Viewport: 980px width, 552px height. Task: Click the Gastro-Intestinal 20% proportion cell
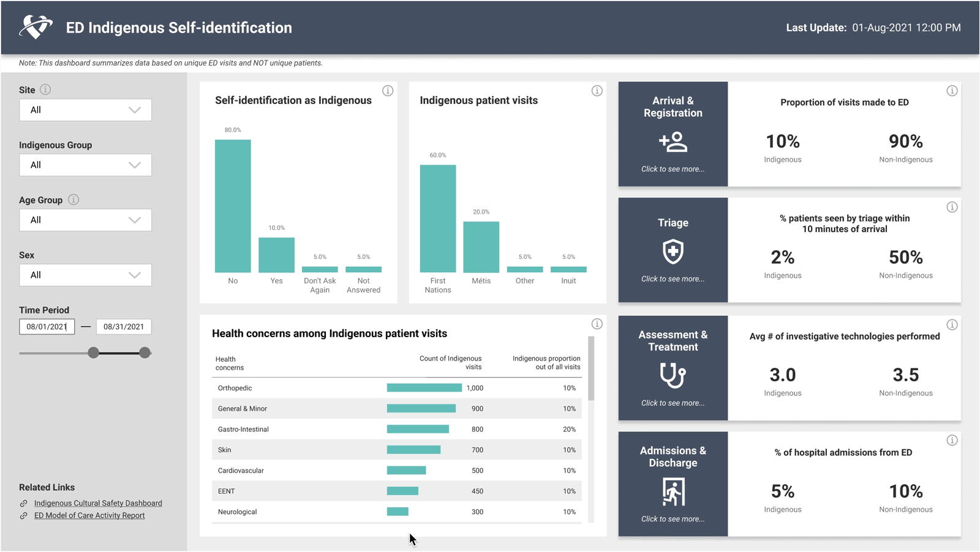(569, 429)
